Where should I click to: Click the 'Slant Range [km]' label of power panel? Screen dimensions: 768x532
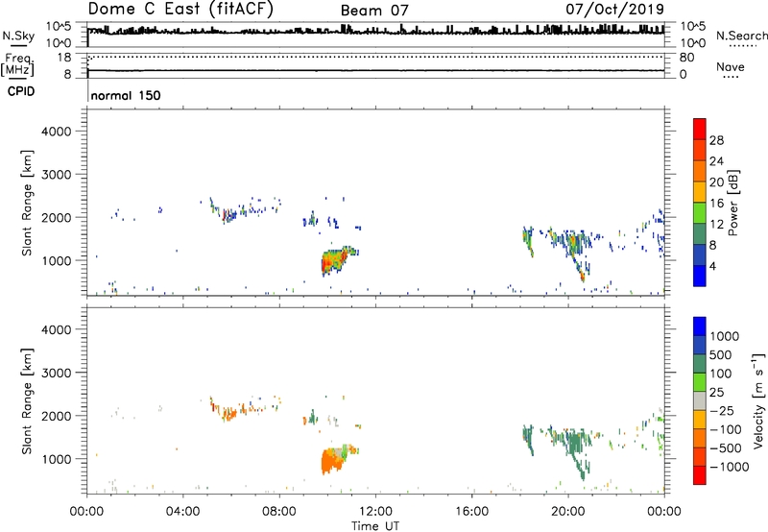pyautogui.click(x=27, y=203)
